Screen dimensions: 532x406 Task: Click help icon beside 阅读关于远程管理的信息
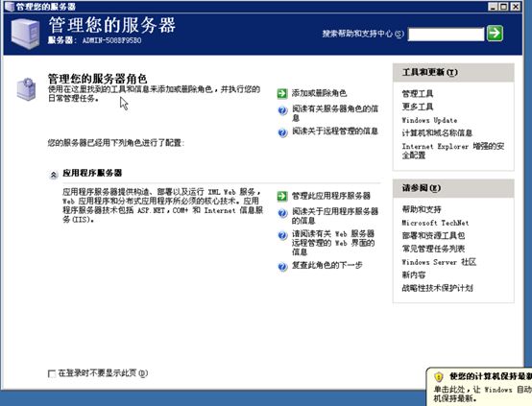[x=282, y=132]
